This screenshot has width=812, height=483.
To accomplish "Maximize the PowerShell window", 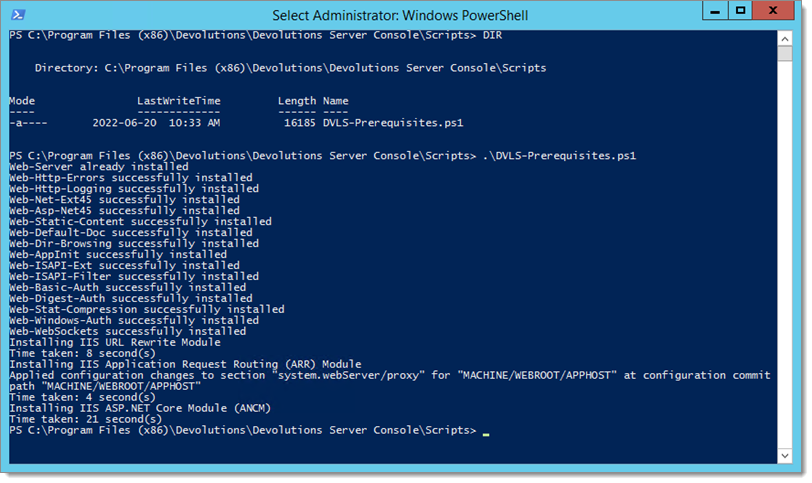I will pyautogui.click(x=741, y=11).
